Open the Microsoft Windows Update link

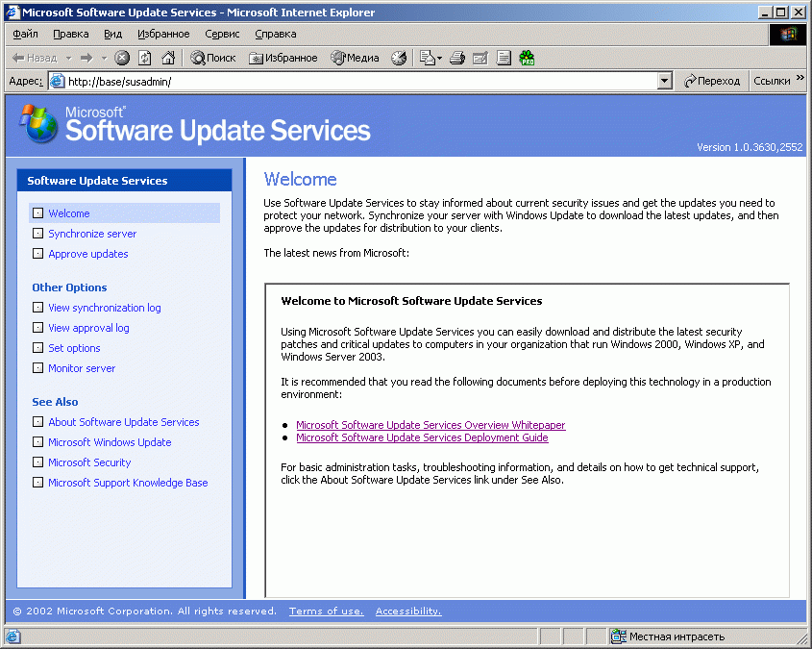tap(110, 442)
